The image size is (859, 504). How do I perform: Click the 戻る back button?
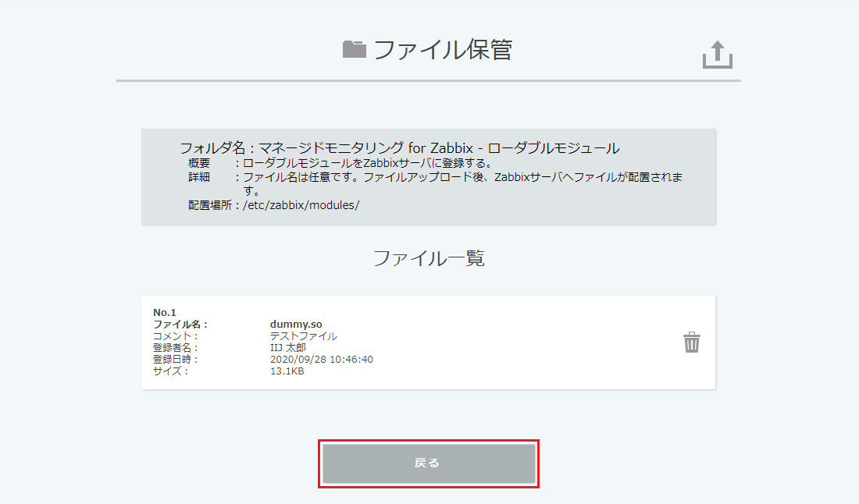pyautogui.click(x=429, y=463)
